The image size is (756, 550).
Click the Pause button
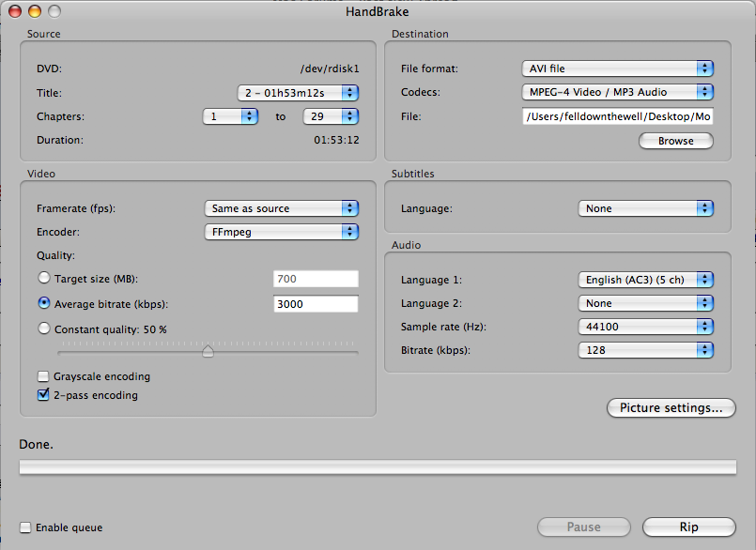click(x=584, y=527)
